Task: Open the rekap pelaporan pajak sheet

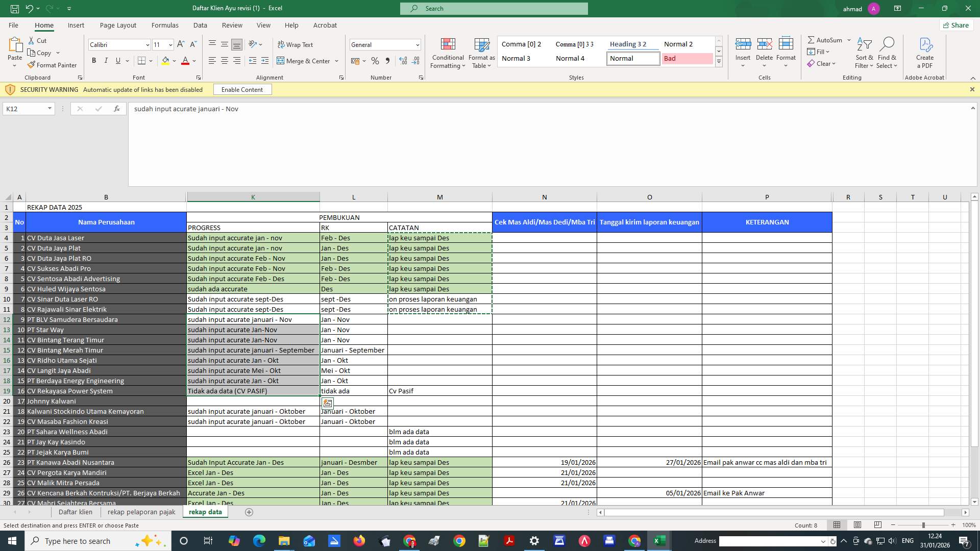Action: click(x=141, y=512)
